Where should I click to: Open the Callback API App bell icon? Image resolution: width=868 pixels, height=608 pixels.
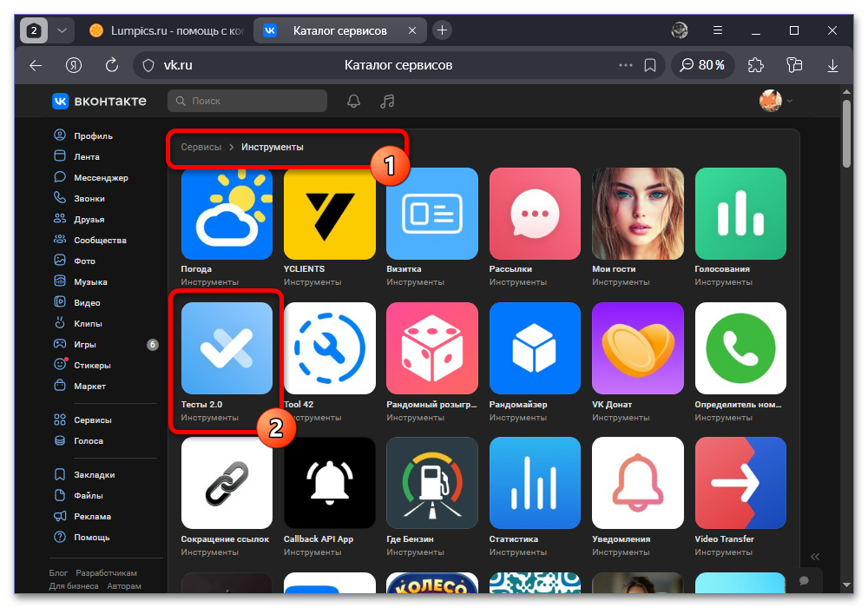tap(329, 483)
